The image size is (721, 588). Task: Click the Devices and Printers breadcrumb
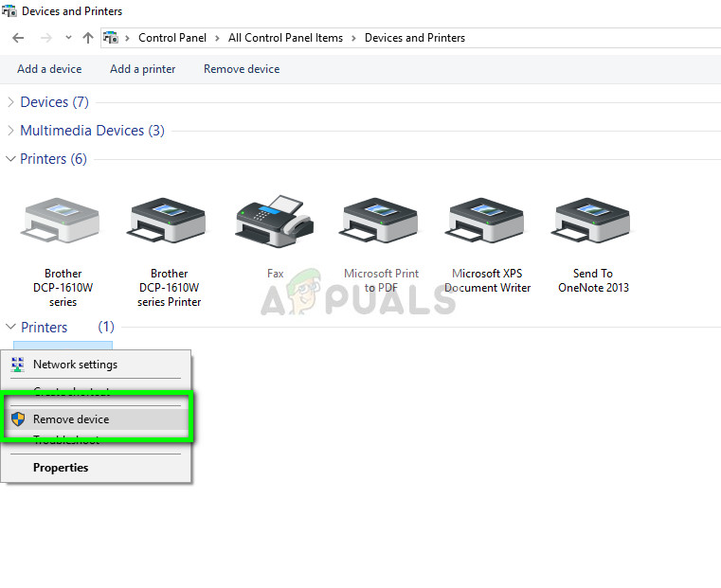(415, 38)
